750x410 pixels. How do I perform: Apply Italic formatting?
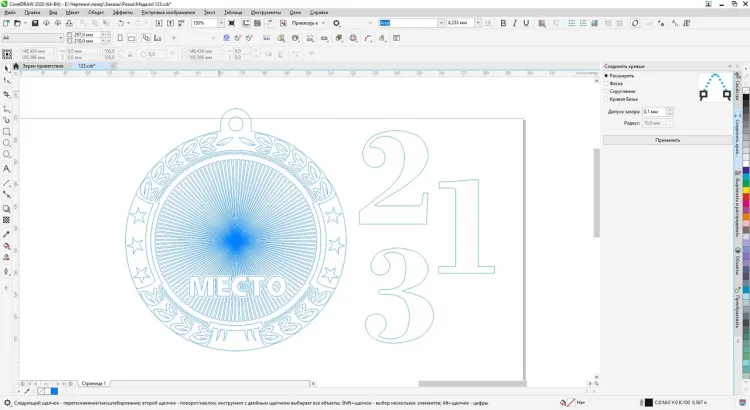[x=515, y=23]
